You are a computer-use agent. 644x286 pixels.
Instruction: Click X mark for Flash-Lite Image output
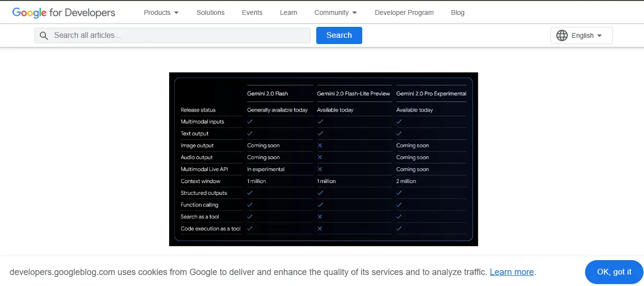(x=320, y=146)
